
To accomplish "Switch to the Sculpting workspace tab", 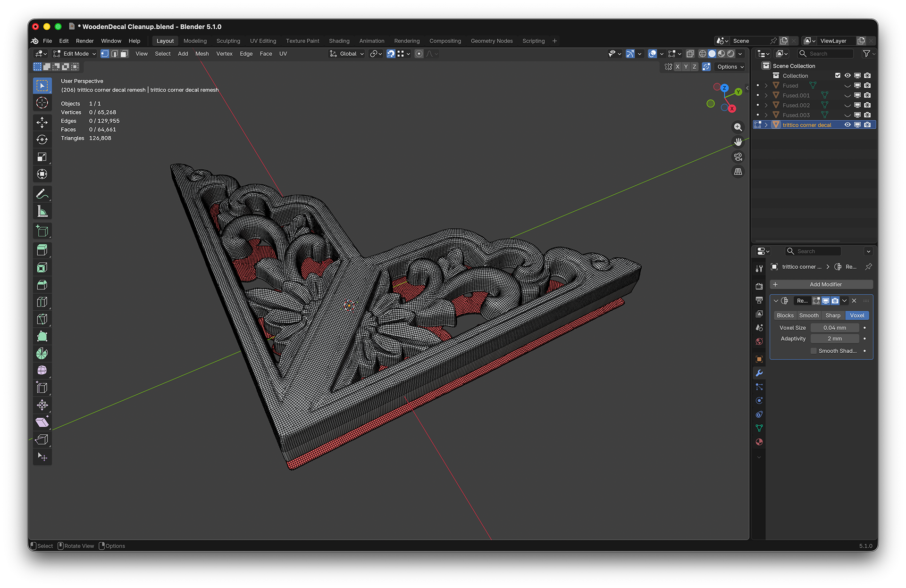I will pyautogui.click(x=228, y=41).
